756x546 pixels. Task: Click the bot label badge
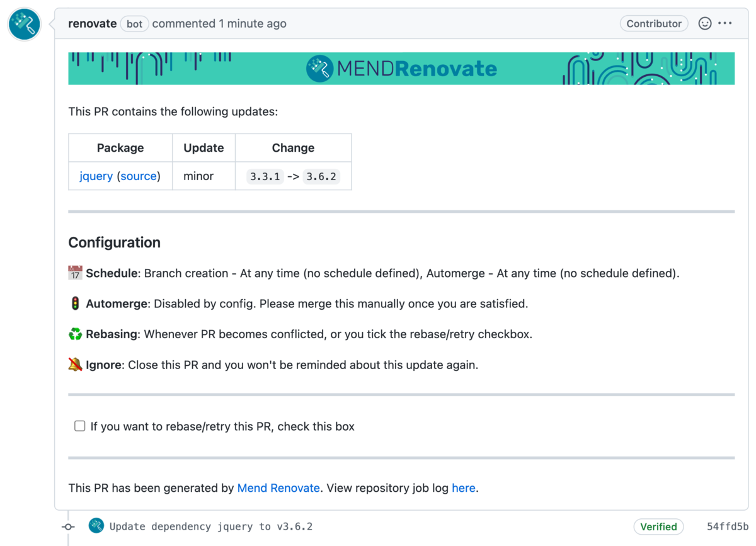pyautogui.click(x=134, y=23)
